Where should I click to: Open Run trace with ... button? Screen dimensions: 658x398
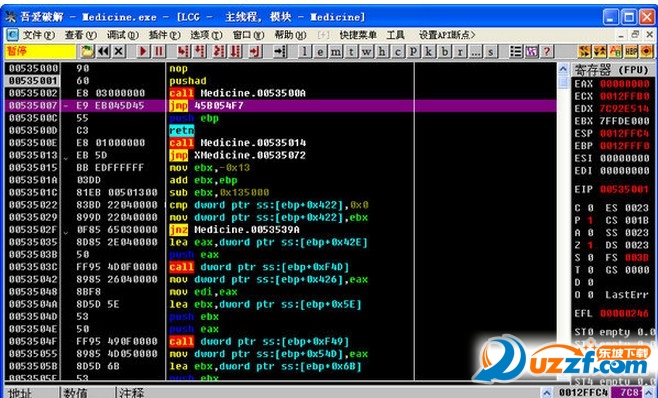pos(475,51)
